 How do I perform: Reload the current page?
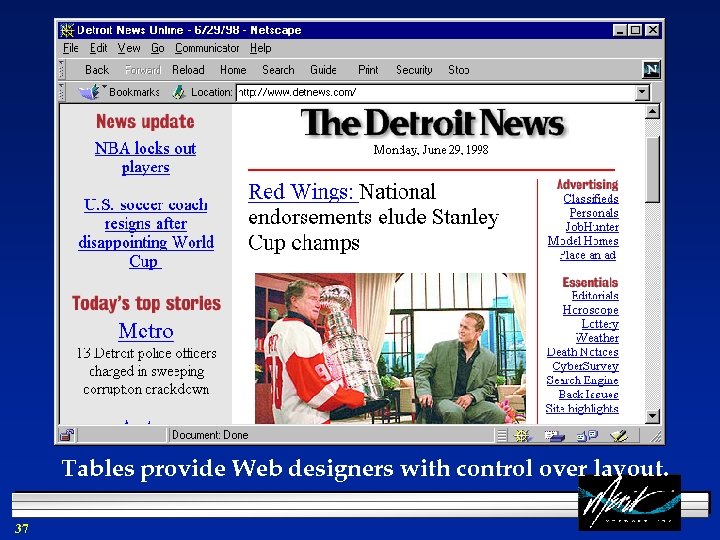point(188,70)
